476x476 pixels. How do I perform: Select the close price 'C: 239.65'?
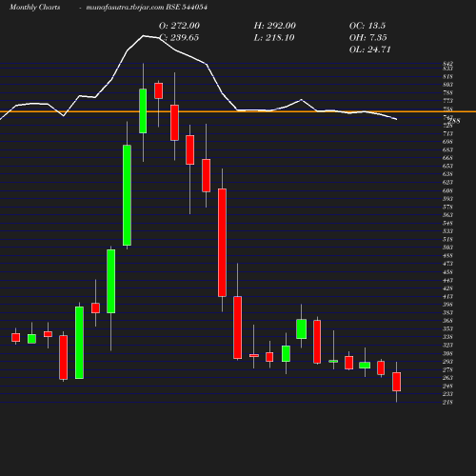tap(179, 38)
